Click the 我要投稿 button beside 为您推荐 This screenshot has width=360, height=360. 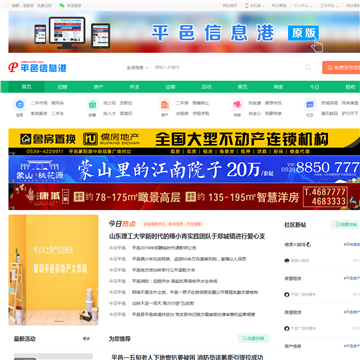click(253, 338)
